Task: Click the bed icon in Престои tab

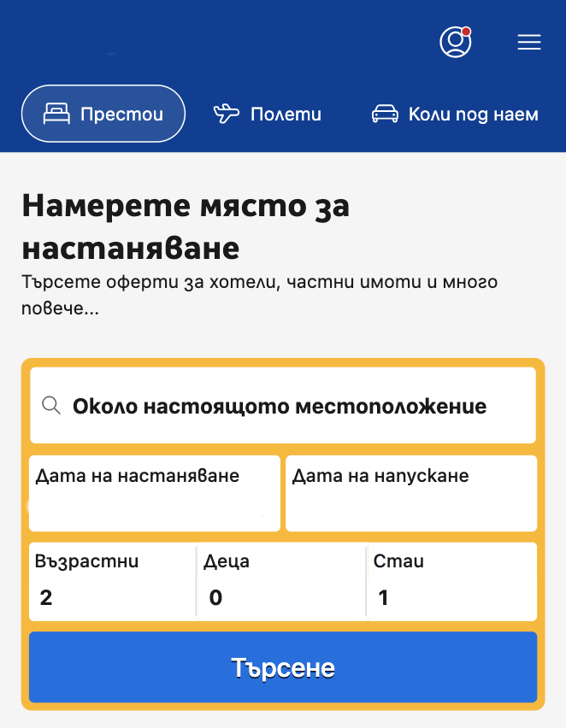Action: click(56, 114)
